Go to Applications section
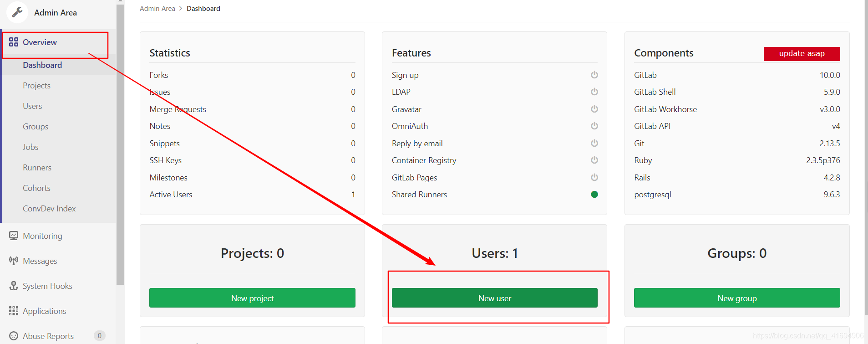 pos(45,311)
